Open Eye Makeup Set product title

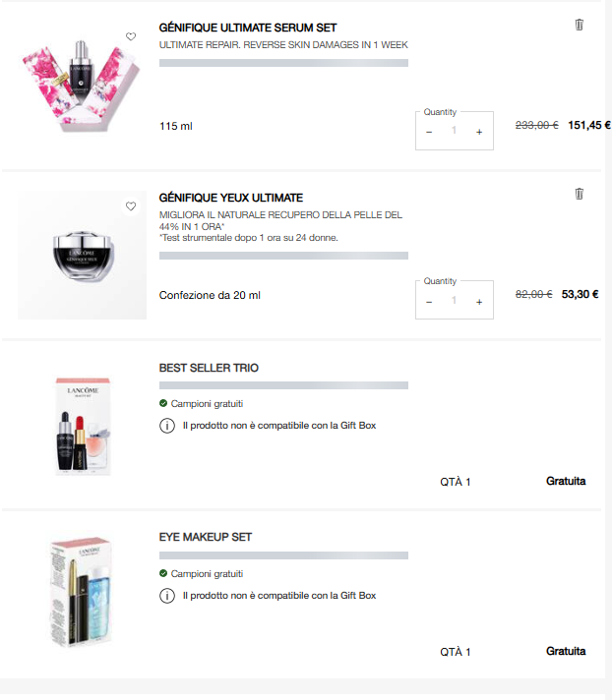coord(206,537)
